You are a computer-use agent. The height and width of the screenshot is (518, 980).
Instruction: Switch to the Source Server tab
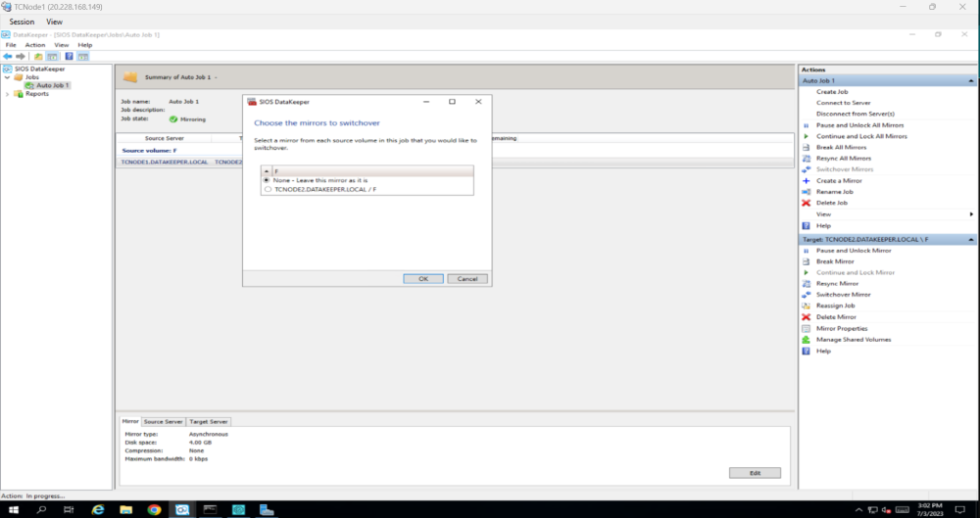(163, 422)
